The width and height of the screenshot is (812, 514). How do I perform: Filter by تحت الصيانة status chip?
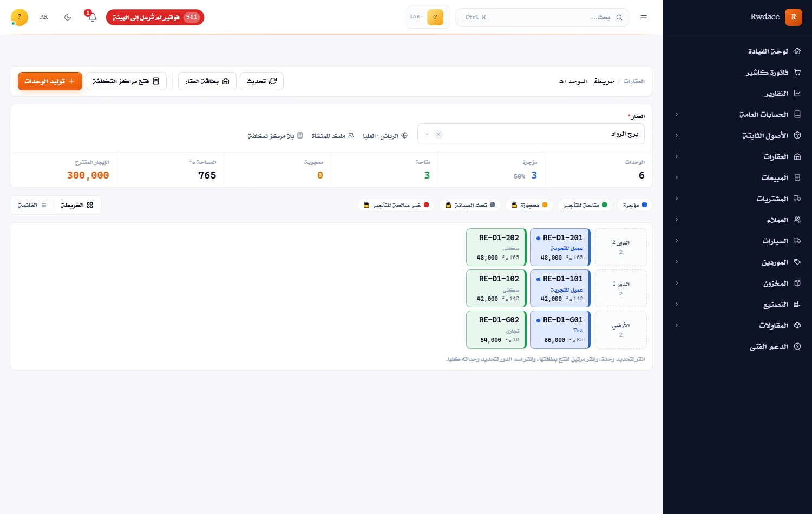(470, 206)
